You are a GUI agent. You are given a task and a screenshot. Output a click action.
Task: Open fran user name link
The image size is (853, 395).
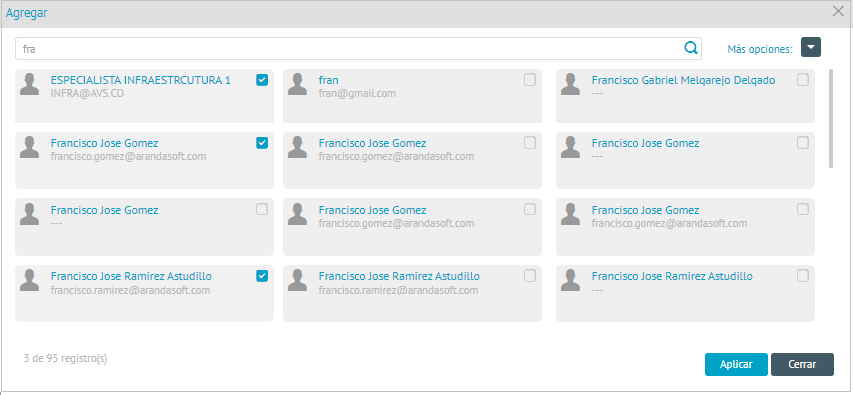[329, 80]
